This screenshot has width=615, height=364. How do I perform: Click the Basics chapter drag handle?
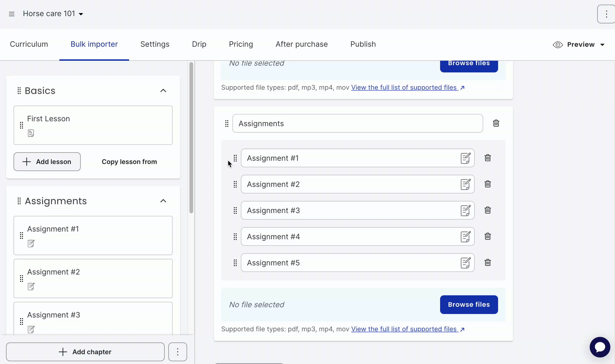[19, 91]
